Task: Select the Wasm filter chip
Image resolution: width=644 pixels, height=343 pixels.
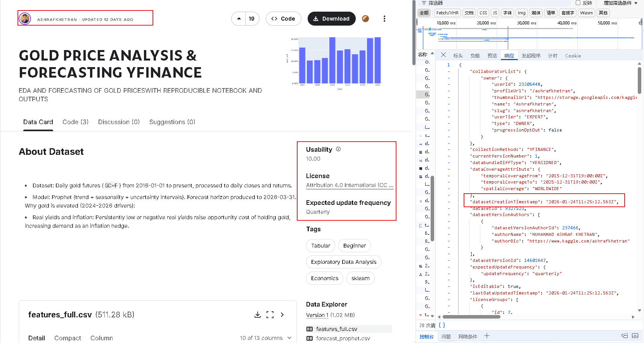Action: pyautogui.click(x=586, y=13)
